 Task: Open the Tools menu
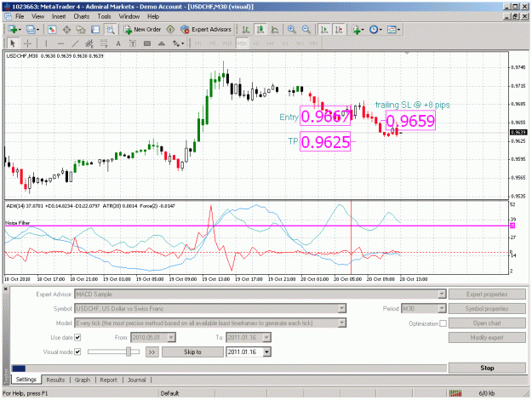(x=104, y=16)
